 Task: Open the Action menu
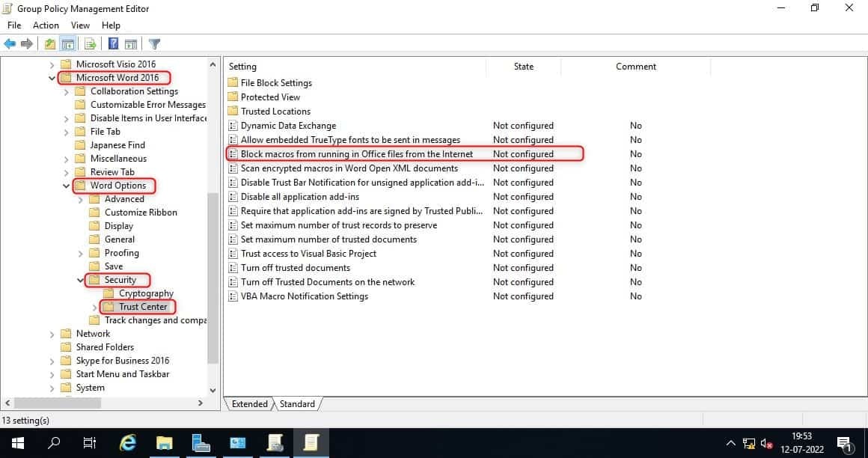point(46,25)
